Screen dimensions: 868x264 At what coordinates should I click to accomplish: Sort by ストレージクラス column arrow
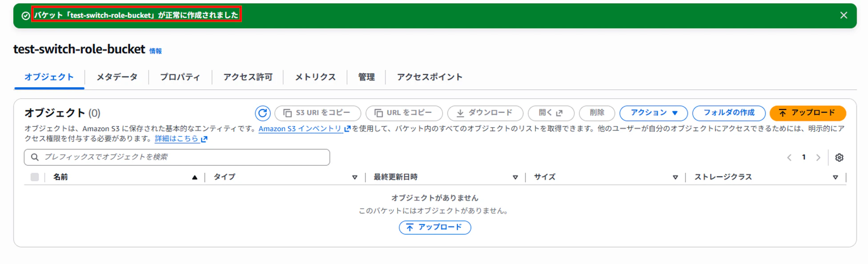[x=835, y=178]
